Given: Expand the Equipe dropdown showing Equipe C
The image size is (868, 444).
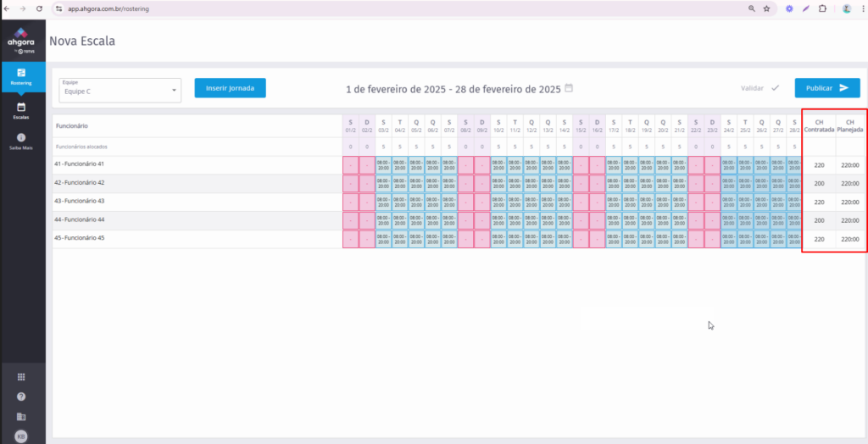Looking at the screenshot, I should [x=120, y=89].
